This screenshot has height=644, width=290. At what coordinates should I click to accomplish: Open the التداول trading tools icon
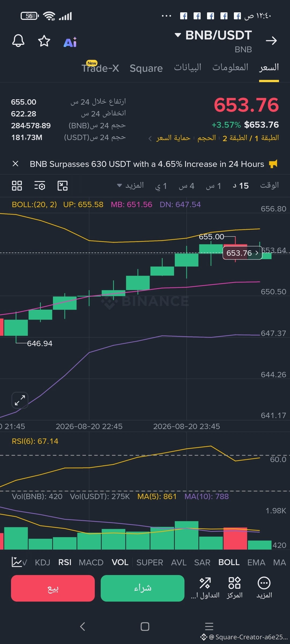(x=205, y=588)
